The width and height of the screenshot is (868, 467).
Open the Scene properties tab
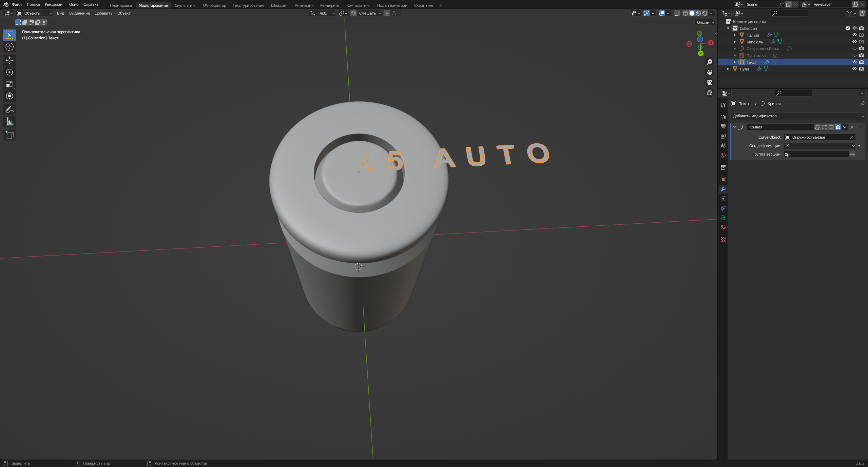click(x=723, y=145)
